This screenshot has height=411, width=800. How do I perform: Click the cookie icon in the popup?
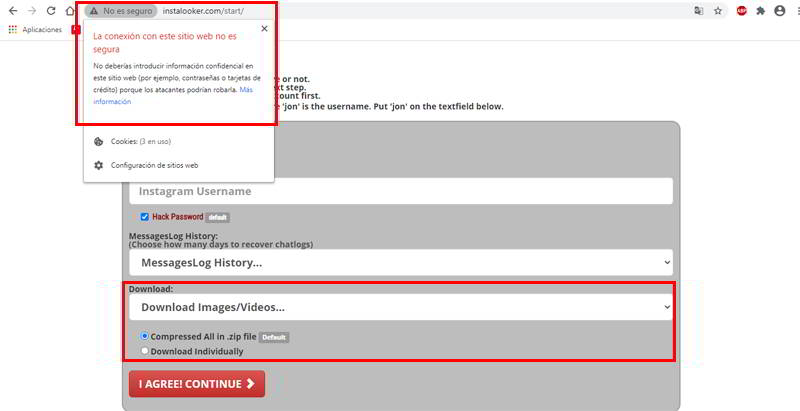98,141
